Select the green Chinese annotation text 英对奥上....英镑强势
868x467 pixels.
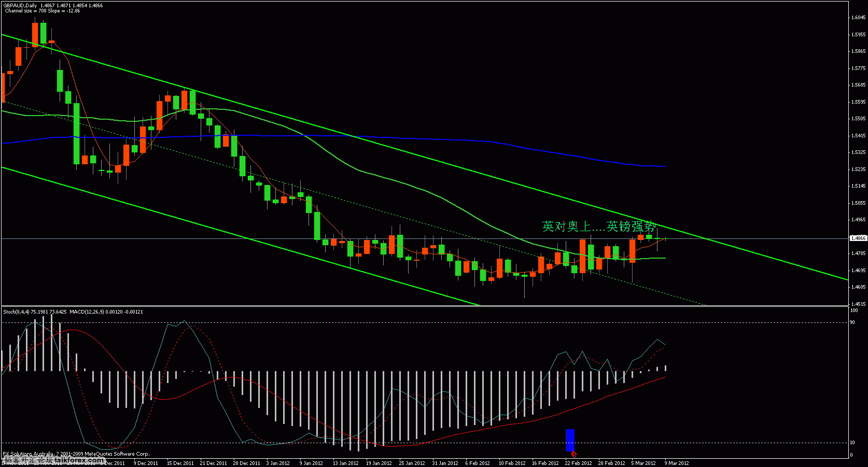(599, 227)
